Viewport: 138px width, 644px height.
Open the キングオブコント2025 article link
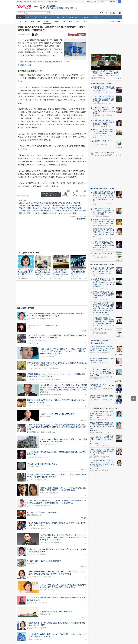(x=56, y=336)
